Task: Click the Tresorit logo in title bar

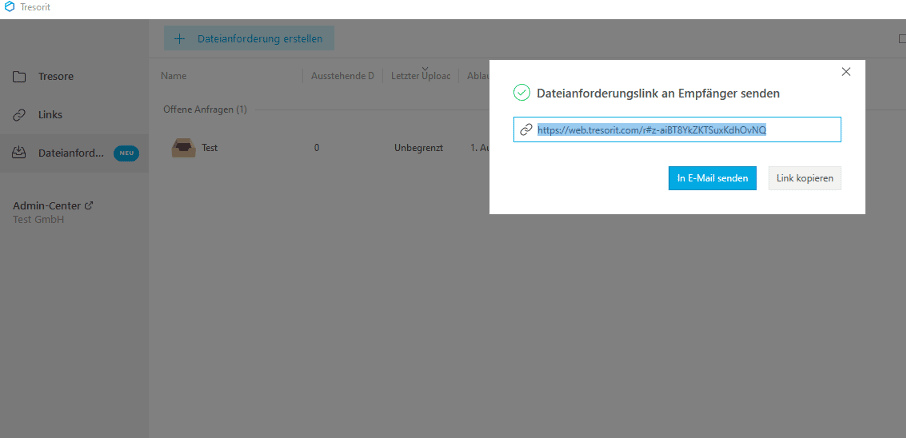Action: click(x=10, y=7)
